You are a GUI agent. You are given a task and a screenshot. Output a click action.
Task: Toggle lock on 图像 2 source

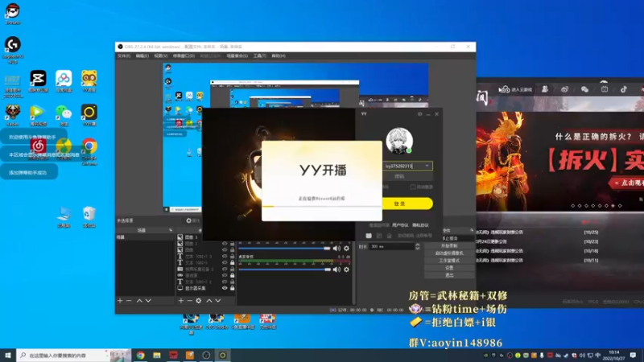[x=232, y=244]
